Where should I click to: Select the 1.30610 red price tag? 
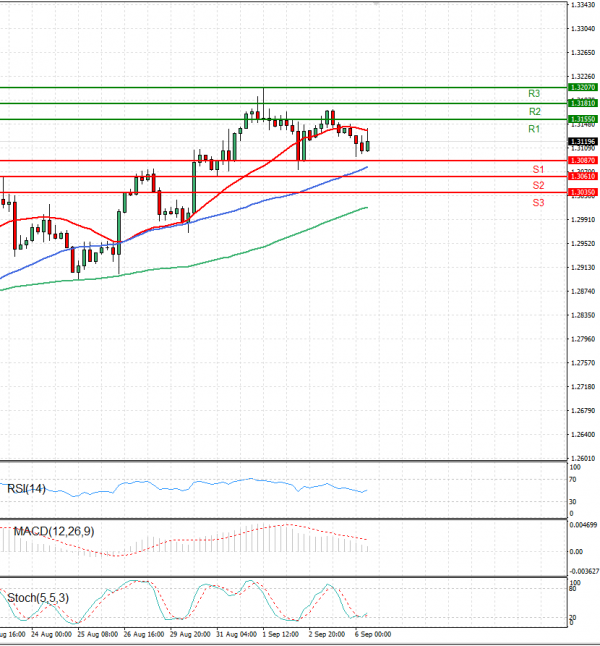pos(583,176)
